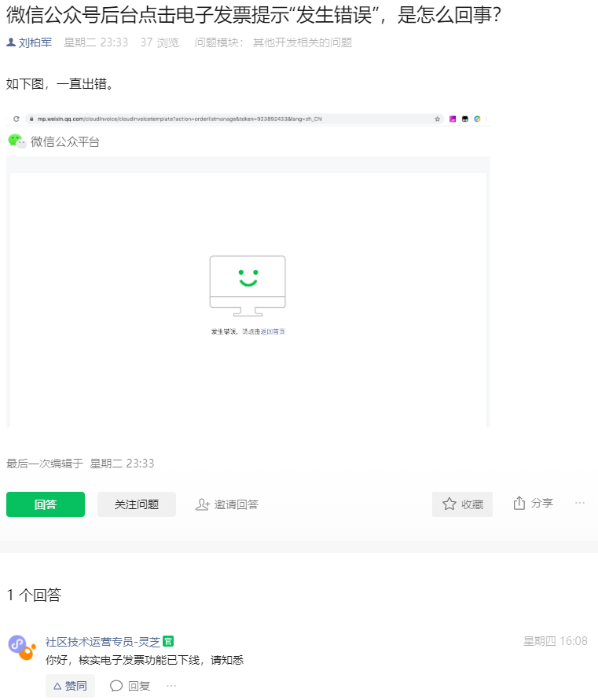Click the answer text 你好，核实电子发票功能已下线
Screen dimensions: 598x700
coord(145,660)
